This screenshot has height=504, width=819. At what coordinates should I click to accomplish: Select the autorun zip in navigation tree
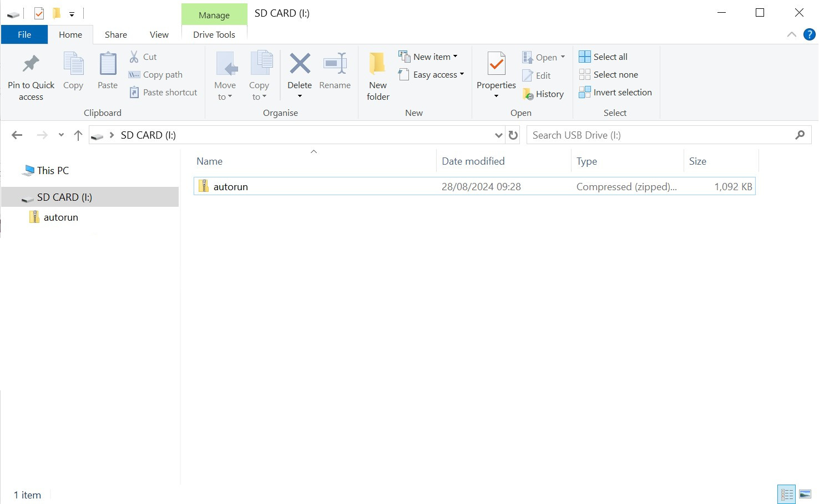(x=60, y=217)
